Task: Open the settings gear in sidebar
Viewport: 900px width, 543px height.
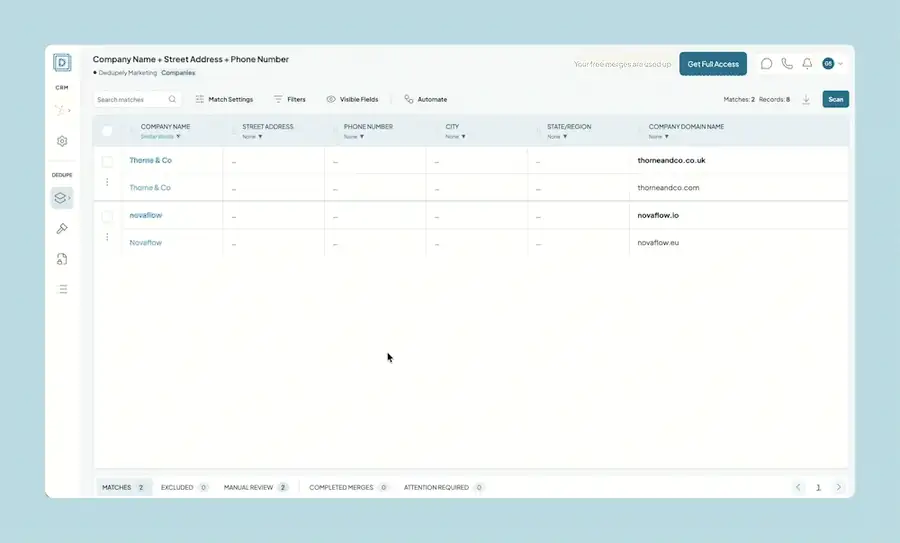Action: click(62, 141)
